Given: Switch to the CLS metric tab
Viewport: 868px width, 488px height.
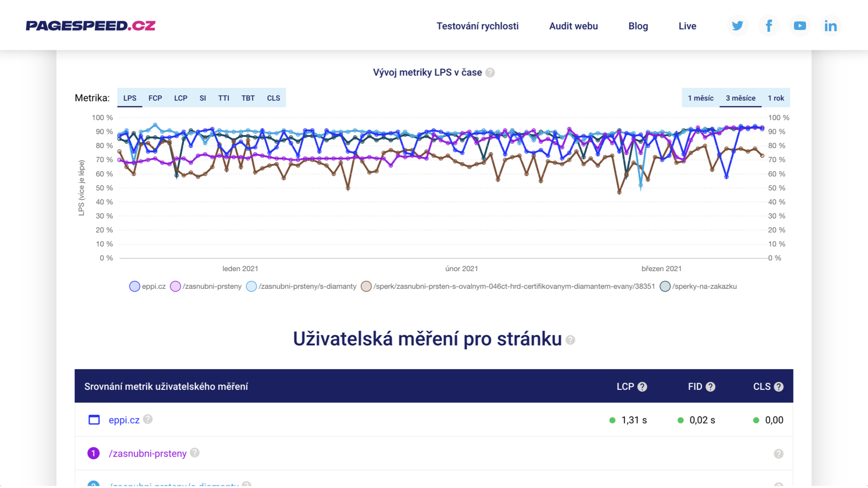Looking at the screenshot, I should pos(274,98).
